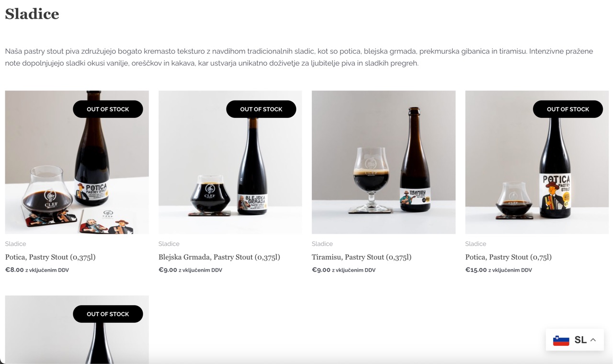Click Out of Stock badge on Blejska Grmada

(261, 109)
